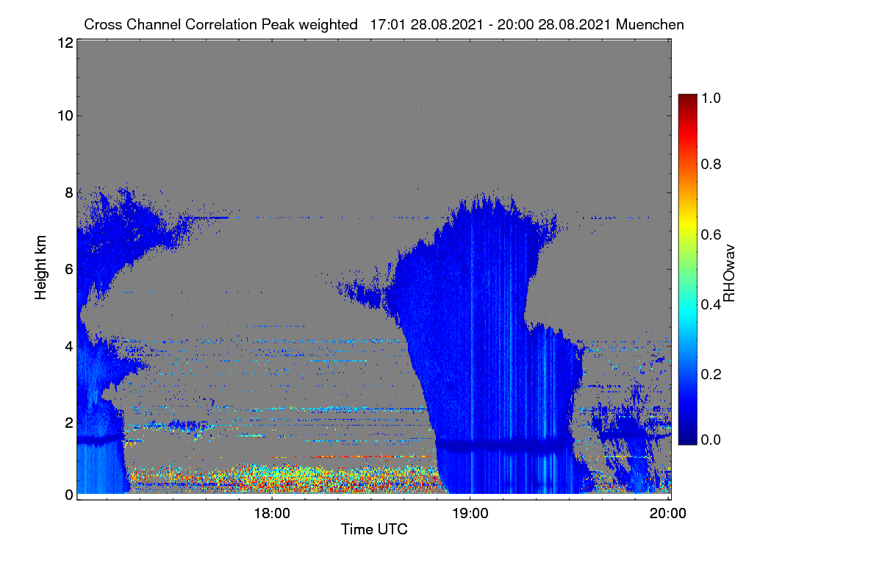Click the Height km axis title
Viewport: 882px width, 588px height.
[x=41, y=268]
